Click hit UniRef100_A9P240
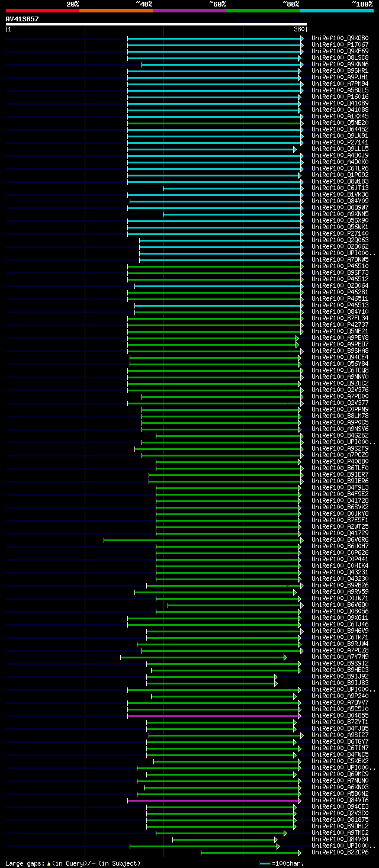The width and height of the screenshot is (379, 868). [340, 696]
